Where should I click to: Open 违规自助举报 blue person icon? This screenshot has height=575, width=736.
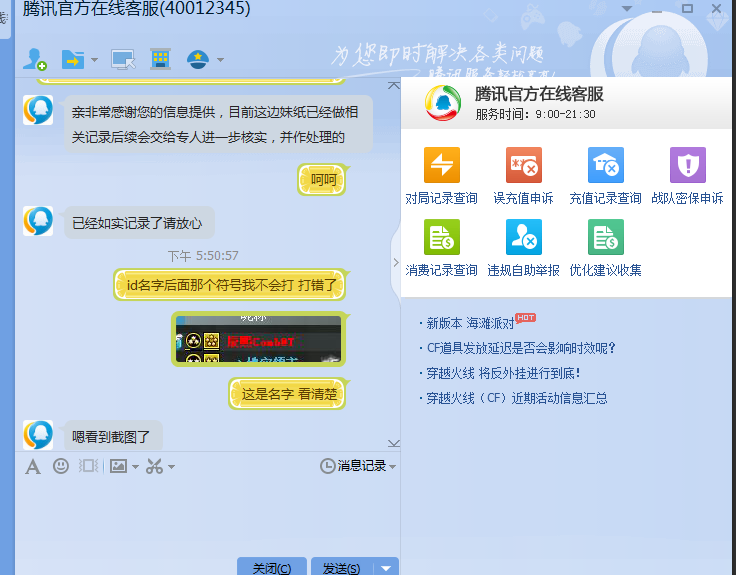point(524,237)
